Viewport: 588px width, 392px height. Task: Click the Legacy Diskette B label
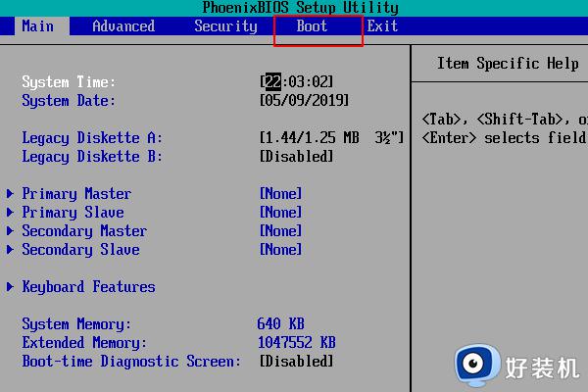(x=92, y=157)
